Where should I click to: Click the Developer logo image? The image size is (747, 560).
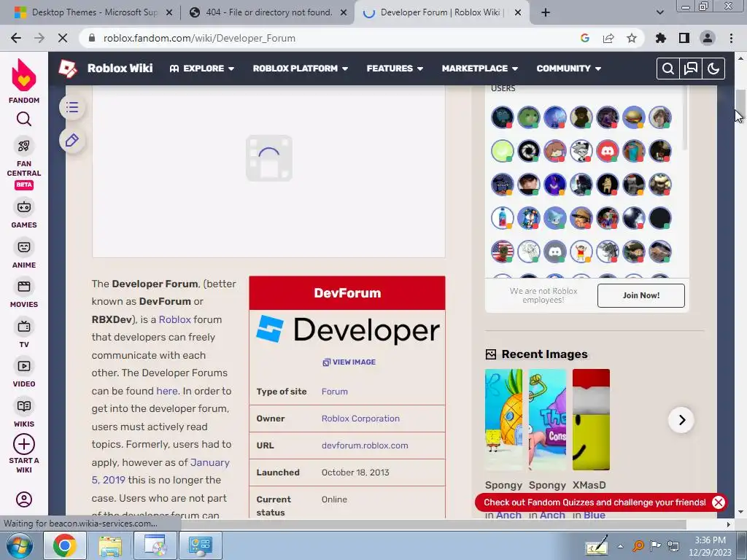point(347,330)
